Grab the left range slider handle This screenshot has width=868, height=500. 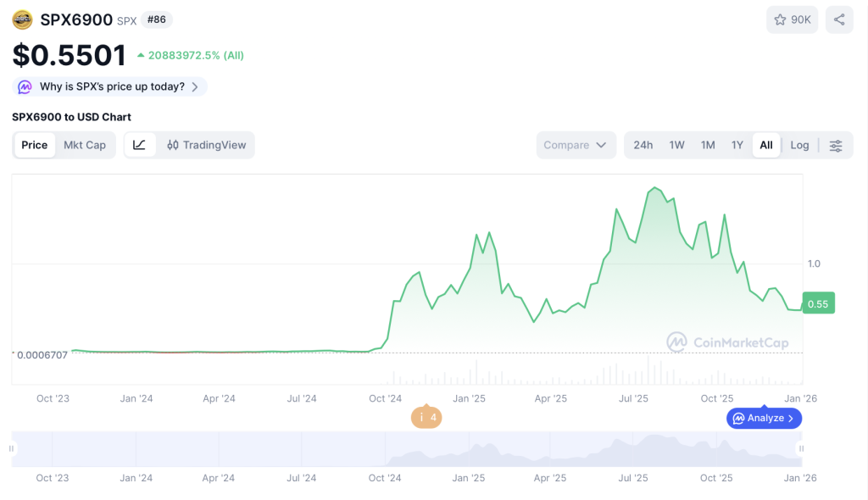[x=12, y=448]
